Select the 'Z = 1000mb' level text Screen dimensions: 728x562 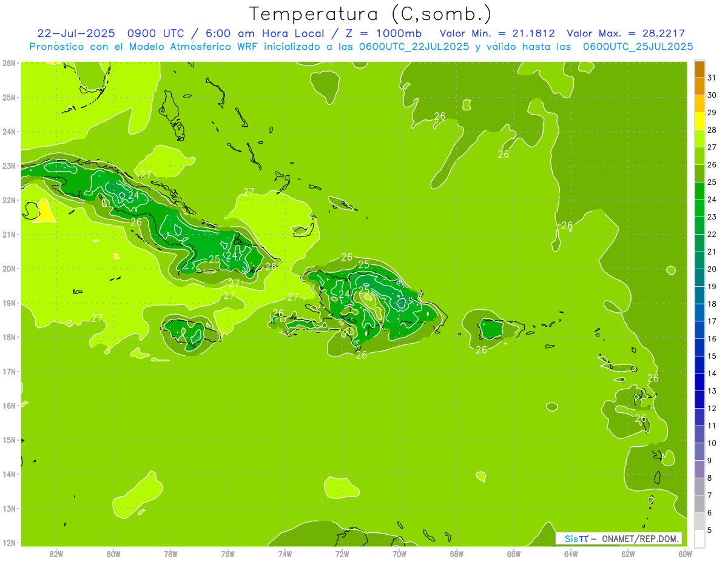coord(385,33)
